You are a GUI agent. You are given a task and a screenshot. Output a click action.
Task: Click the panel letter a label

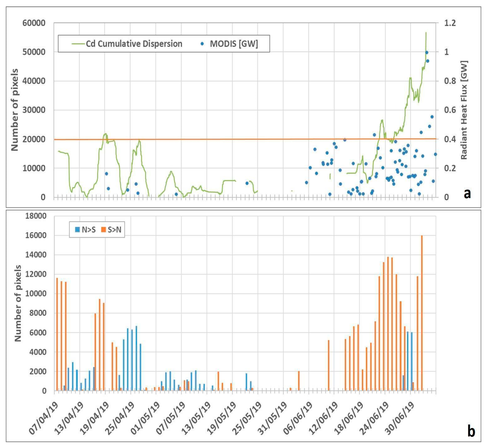click(467, 194)
